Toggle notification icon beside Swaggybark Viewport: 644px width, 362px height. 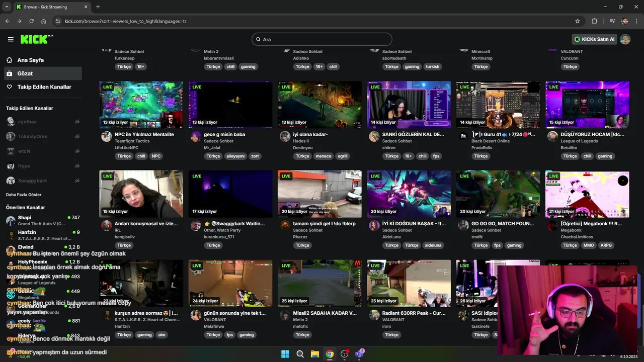pos(77,180)
